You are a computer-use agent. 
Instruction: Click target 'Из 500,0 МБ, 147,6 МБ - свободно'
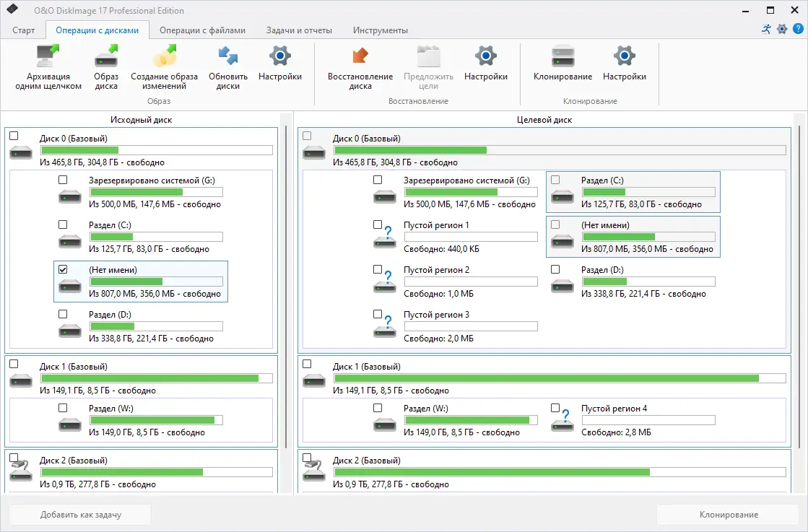click(x=469, y=204)
